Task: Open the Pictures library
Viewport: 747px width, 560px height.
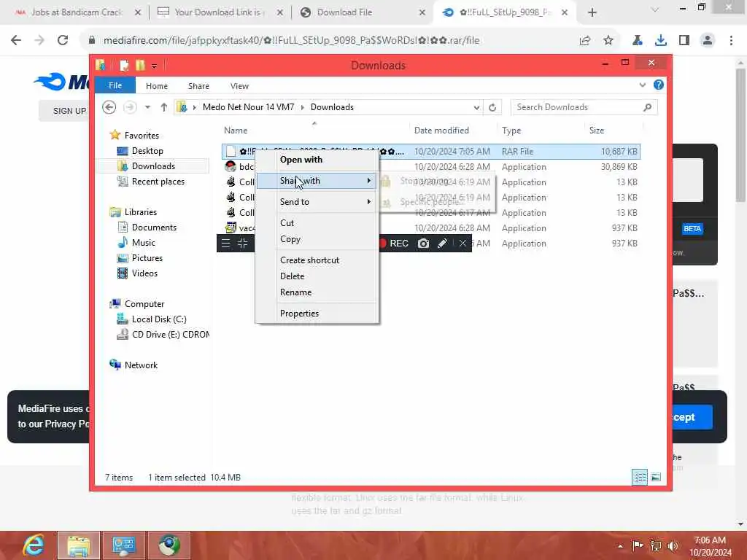Action: click(147, 258)
